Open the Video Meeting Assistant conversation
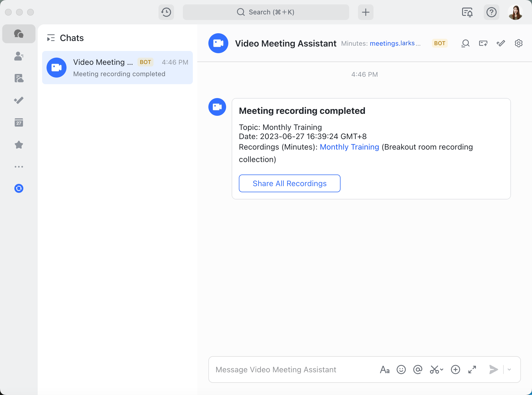Screen dimensions: 532x395 point(117,67)
